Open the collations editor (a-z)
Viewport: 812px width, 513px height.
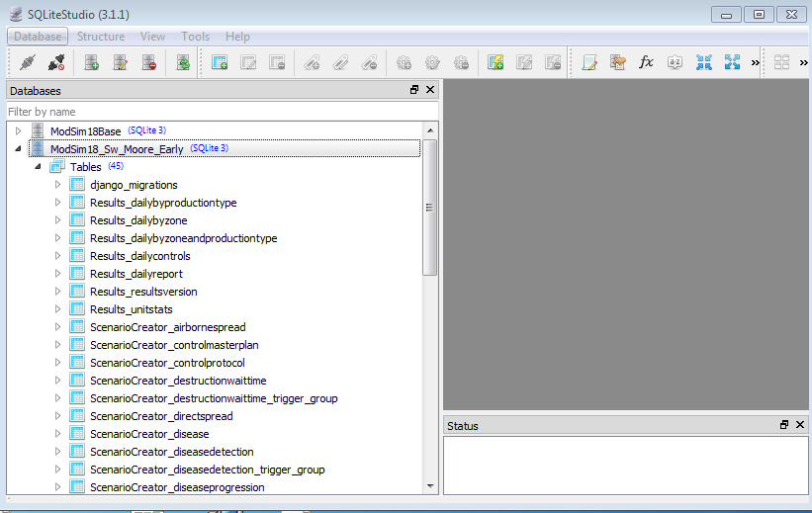click(x=675, y=63)
